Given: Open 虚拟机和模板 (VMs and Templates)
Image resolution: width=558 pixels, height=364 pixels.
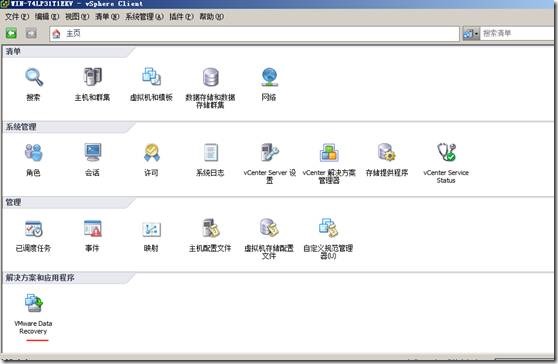Looking at the screenshot, I should [152, 77].
